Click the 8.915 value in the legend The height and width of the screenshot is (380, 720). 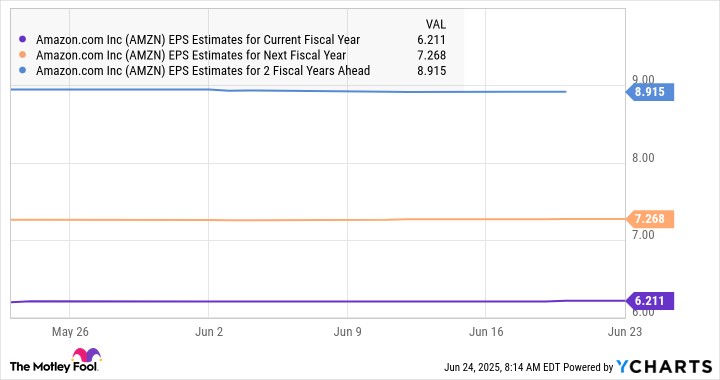coord(432,71)
